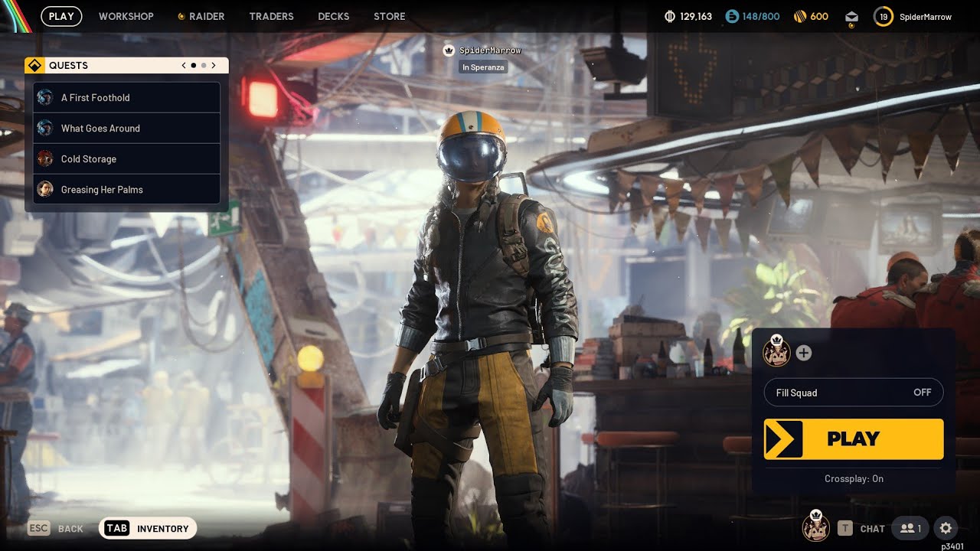
Task: Click the yellow Quests diamond icon
Action: pos(34,66)
